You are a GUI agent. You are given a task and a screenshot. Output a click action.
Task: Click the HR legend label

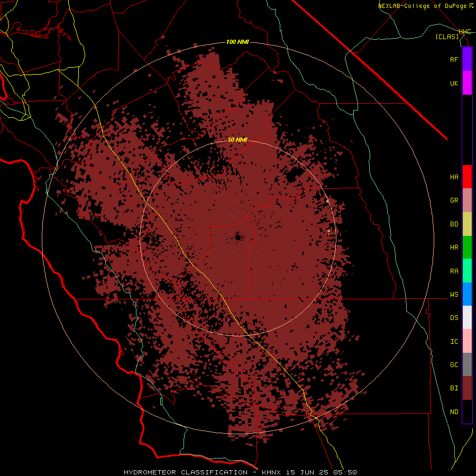[454, 248]
